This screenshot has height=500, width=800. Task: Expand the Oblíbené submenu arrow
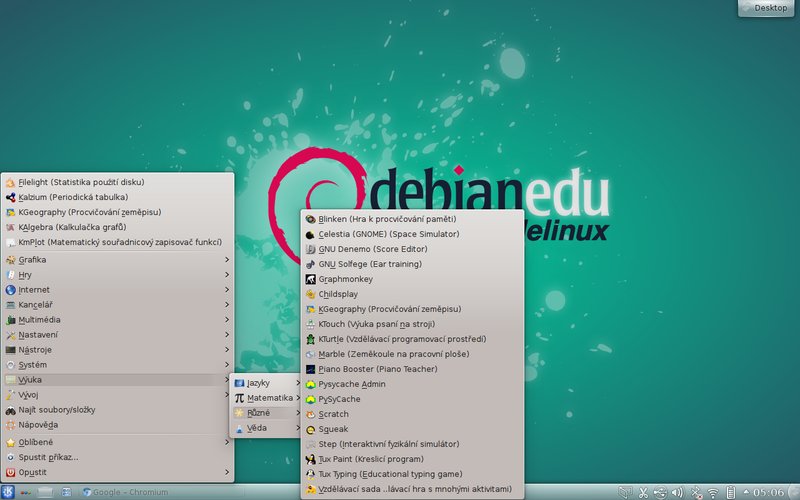click(227, 442)
